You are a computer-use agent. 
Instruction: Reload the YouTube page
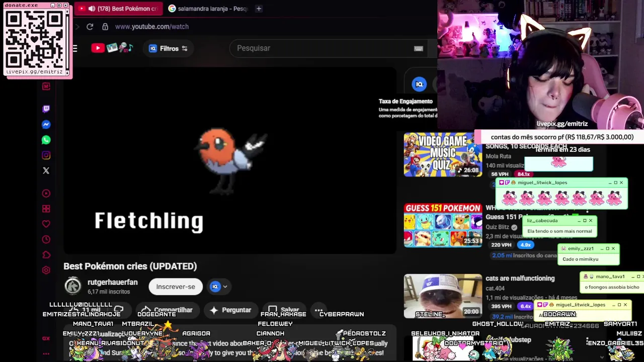pos(90,27)
